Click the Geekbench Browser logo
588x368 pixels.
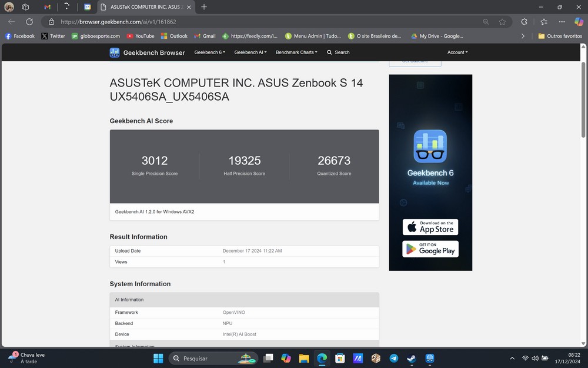click(147, 52)
